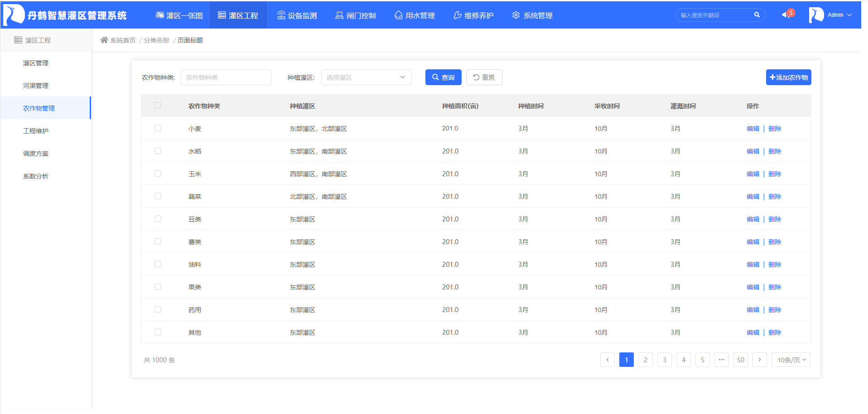Edit the 蔬菜 row

coord(752,197)
